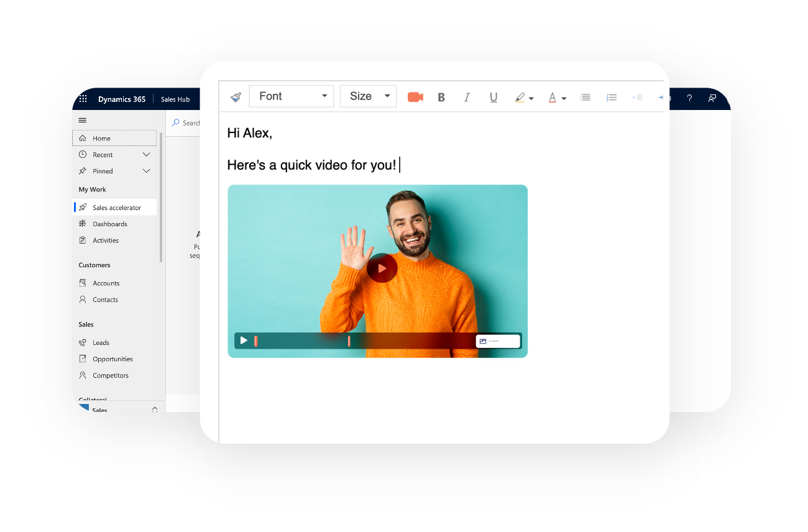The height and width of the screenshot is (532, 808).
Task: Click the format painter icon
Action: coord(236,97)
